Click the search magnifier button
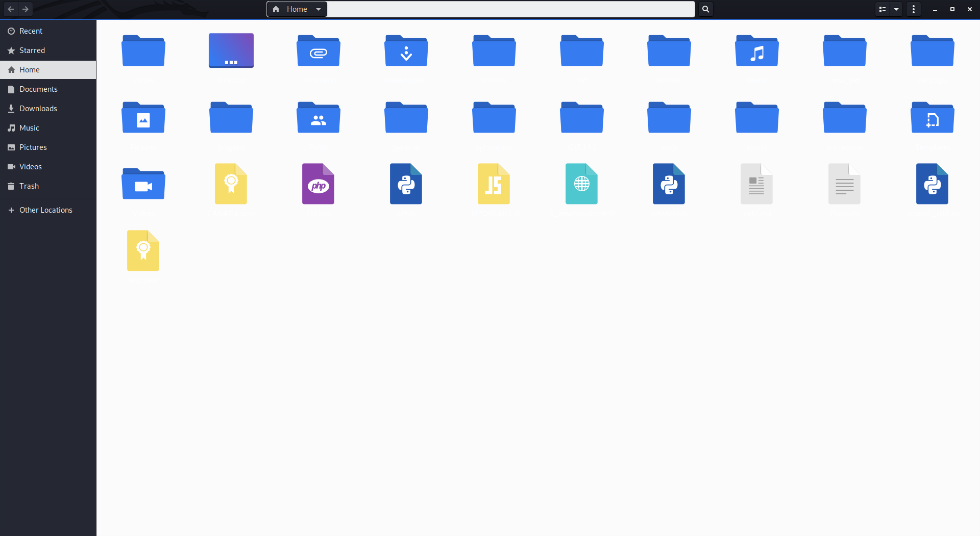 click(705, 9)
